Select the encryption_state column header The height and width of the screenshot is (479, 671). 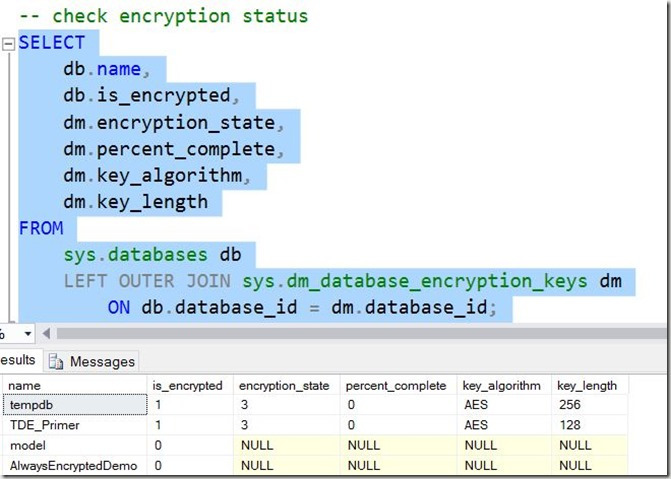click(x=285, y=385)
